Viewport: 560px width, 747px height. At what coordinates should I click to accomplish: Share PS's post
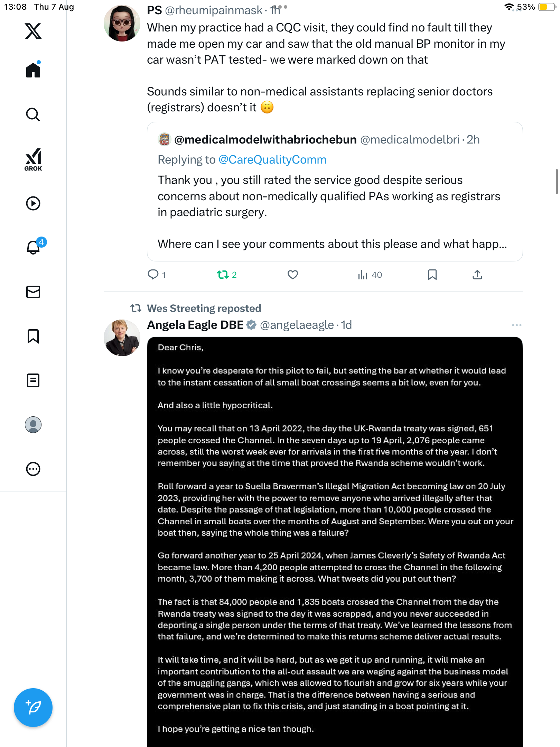click(477, 275)
